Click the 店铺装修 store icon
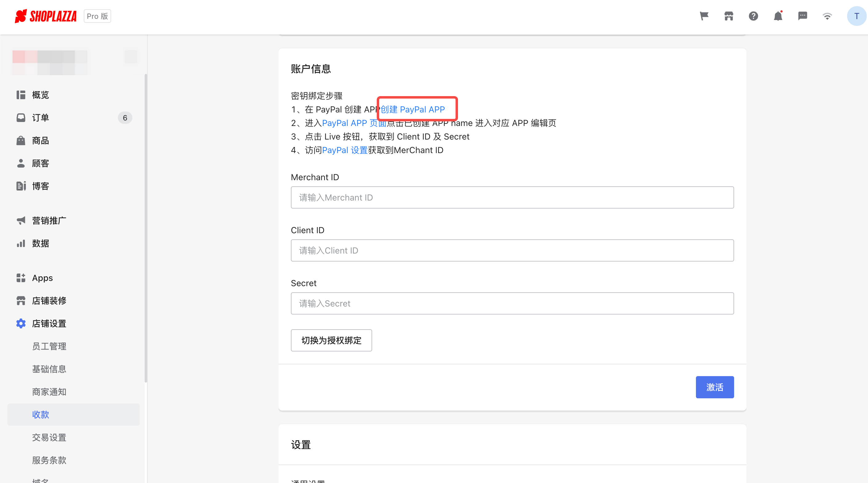 [x=21, y=301]
